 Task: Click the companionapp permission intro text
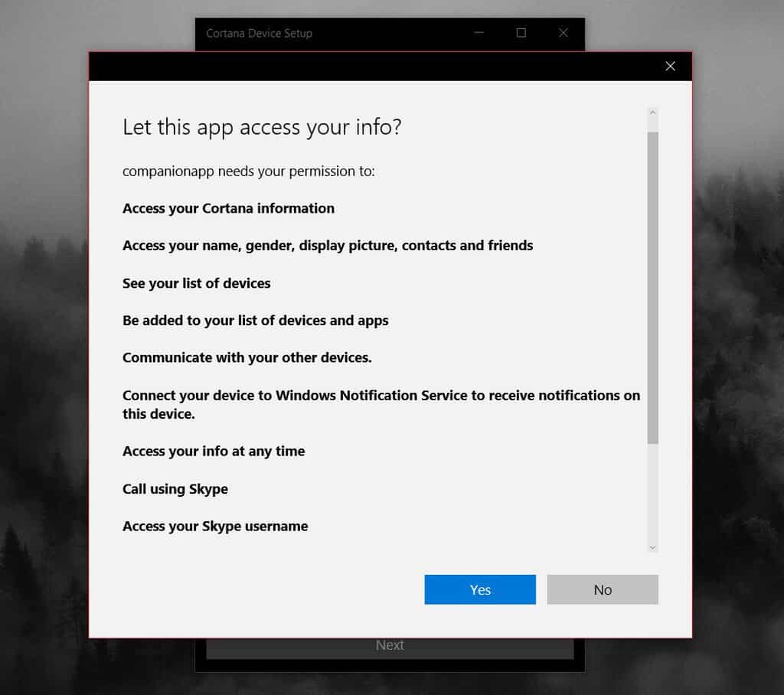pyautogui.click(x=249, y=171)
